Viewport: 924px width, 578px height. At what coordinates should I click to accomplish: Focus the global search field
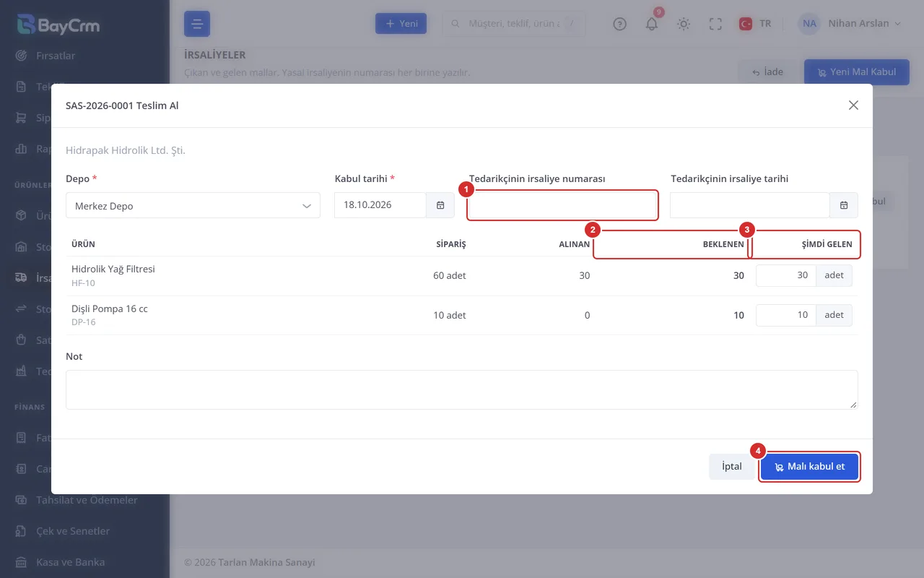514,24
